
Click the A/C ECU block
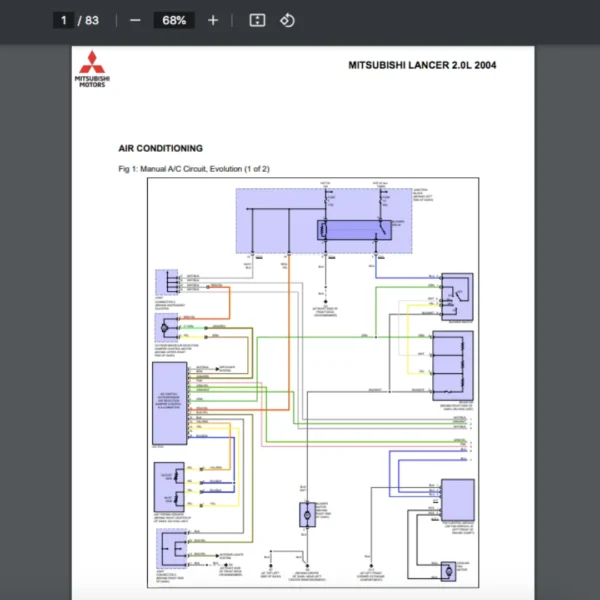(170, 403)
